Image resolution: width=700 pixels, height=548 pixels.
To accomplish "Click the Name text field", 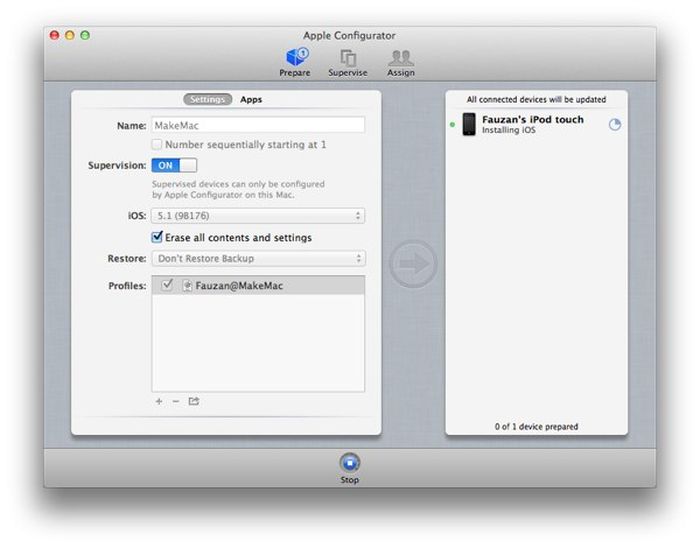I will (x=258, y=126).
